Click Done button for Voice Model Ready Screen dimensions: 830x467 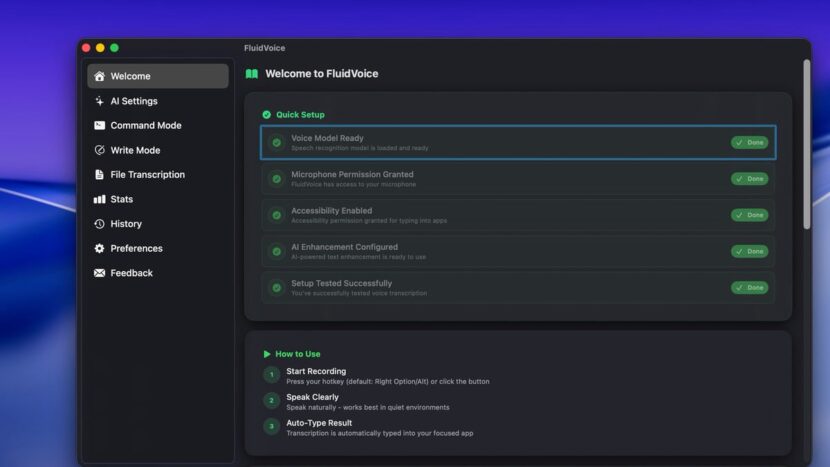(x=749, y=143)
